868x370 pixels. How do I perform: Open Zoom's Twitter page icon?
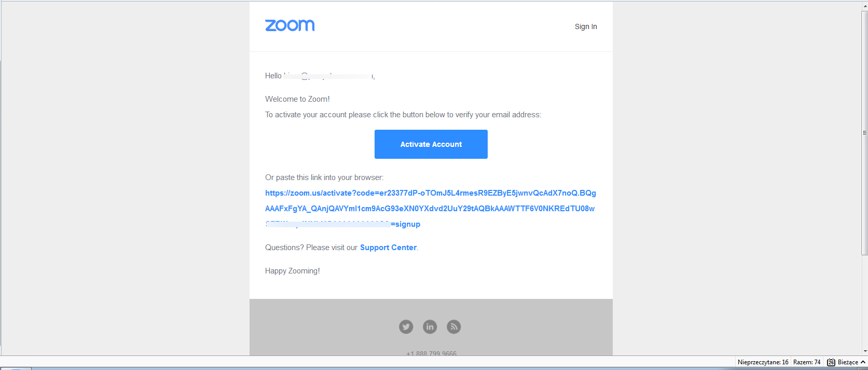[406, 326]
